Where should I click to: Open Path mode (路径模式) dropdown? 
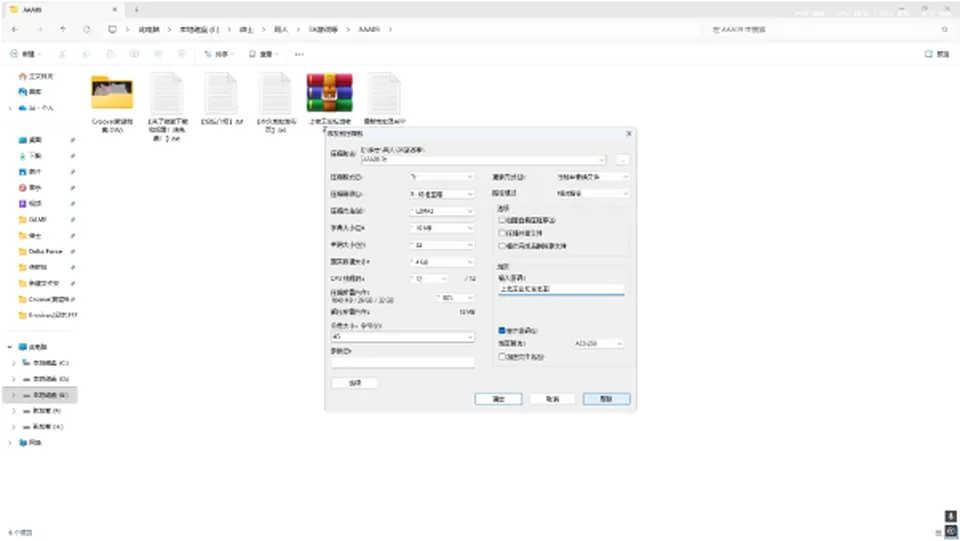(x=592, y=193)
